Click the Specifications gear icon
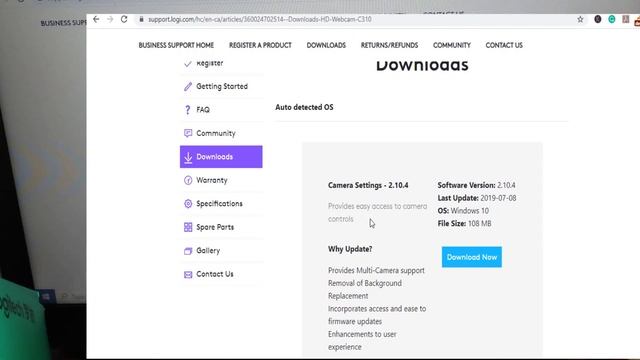 click(188, 204)
